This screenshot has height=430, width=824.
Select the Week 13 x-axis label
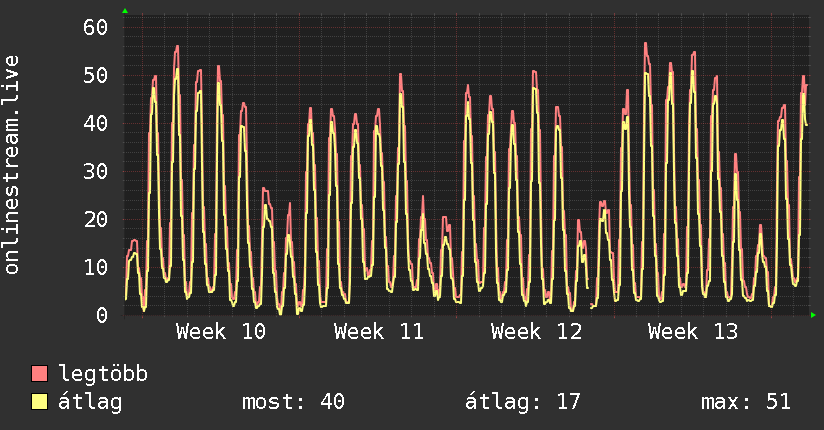click(x=693, y=331)
